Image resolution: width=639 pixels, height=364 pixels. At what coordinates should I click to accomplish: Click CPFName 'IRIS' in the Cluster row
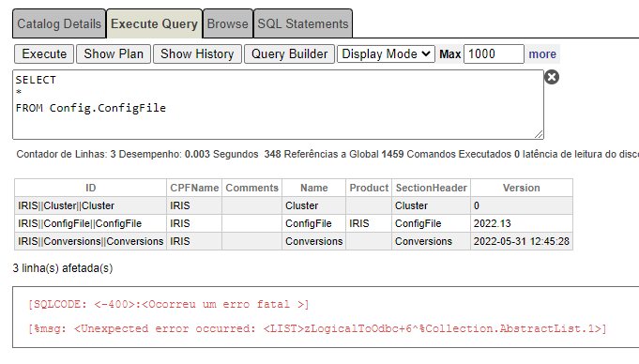[194, 205]
